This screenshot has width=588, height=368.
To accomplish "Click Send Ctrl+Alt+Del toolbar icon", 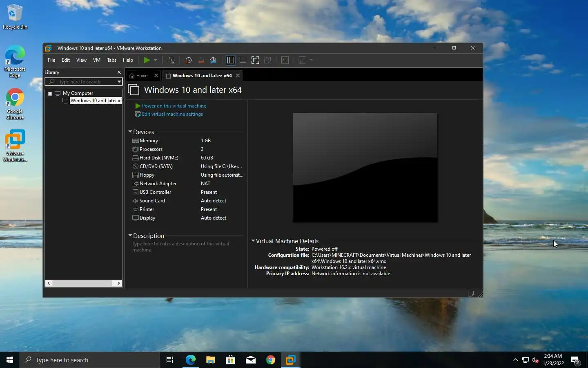I will pyautogui.click(x=171, y=60).
